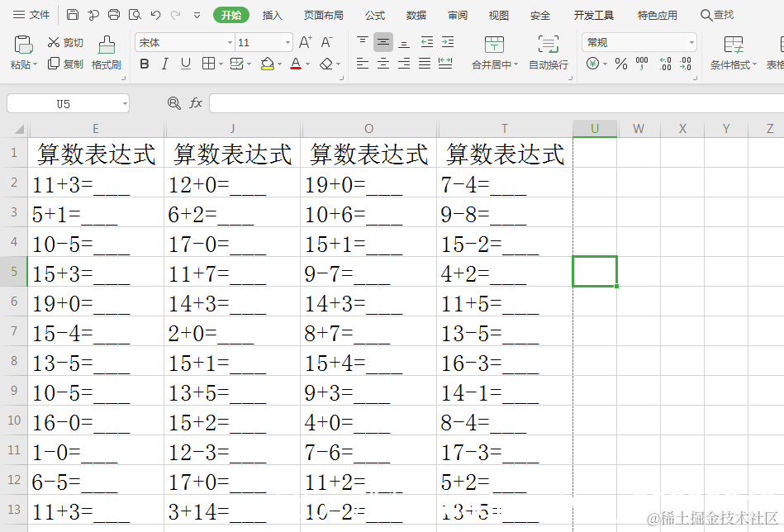Click Conditional Formatting (条件格式)
The image size is (784, 532).
[734, 53]
